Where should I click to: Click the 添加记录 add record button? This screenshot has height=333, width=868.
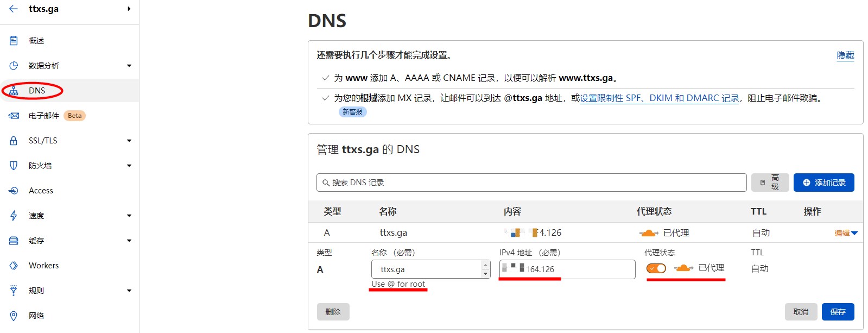click(x=823, y=183)
